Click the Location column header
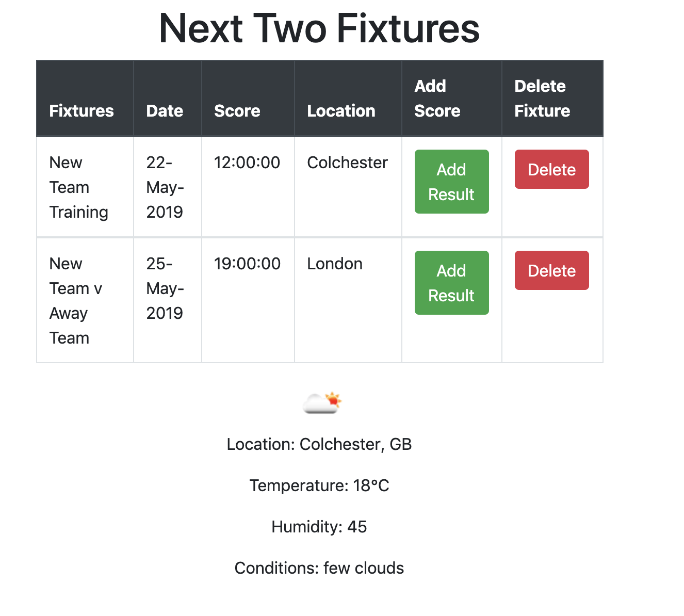 tap(341, 111)
